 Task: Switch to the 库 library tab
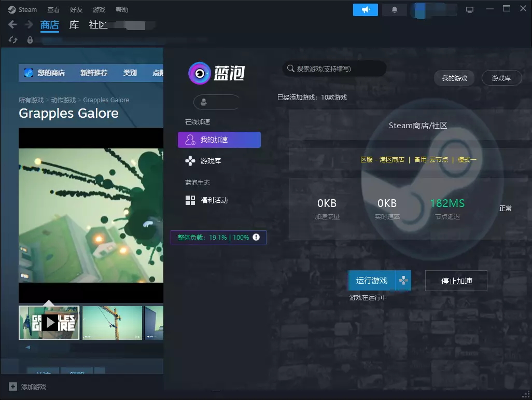click(74, 25)
